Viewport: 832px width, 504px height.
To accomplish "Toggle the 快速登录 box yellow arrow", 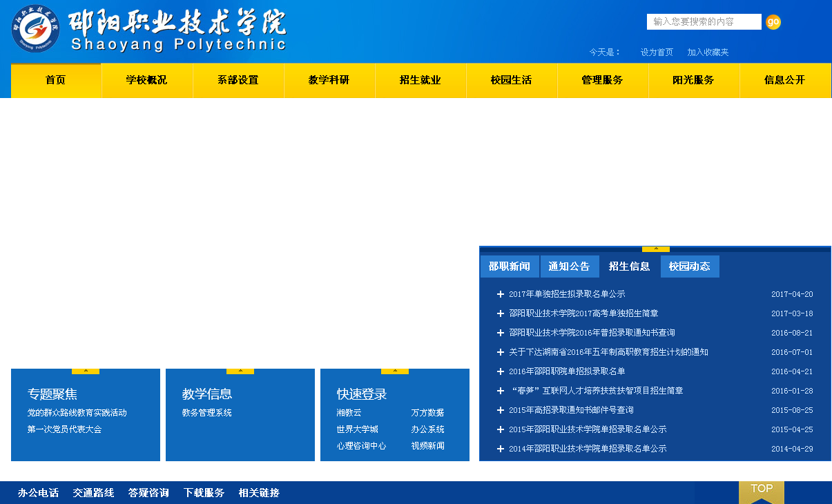I will coord(395,371).
